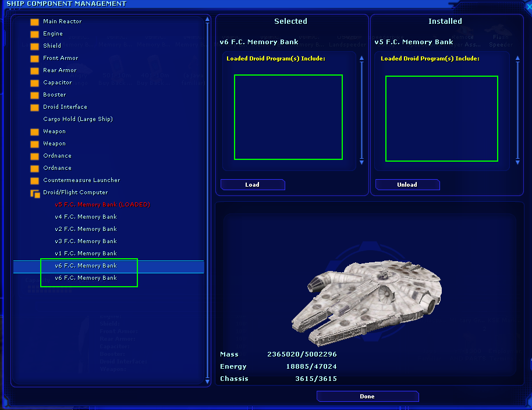
Task: Open the Countermeasure Launcher category
Action: [81, 180]
